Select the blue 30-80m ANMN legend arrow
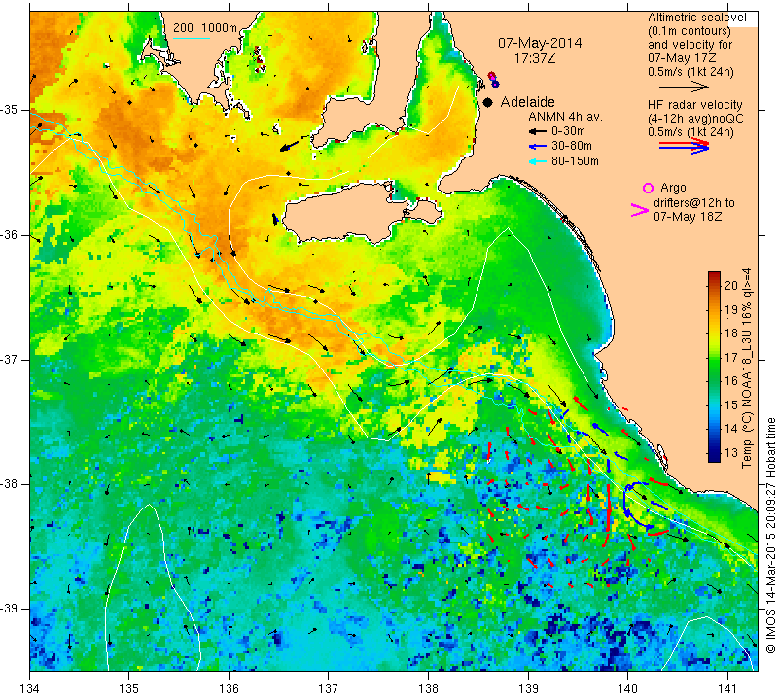 (x=538, y=147)
